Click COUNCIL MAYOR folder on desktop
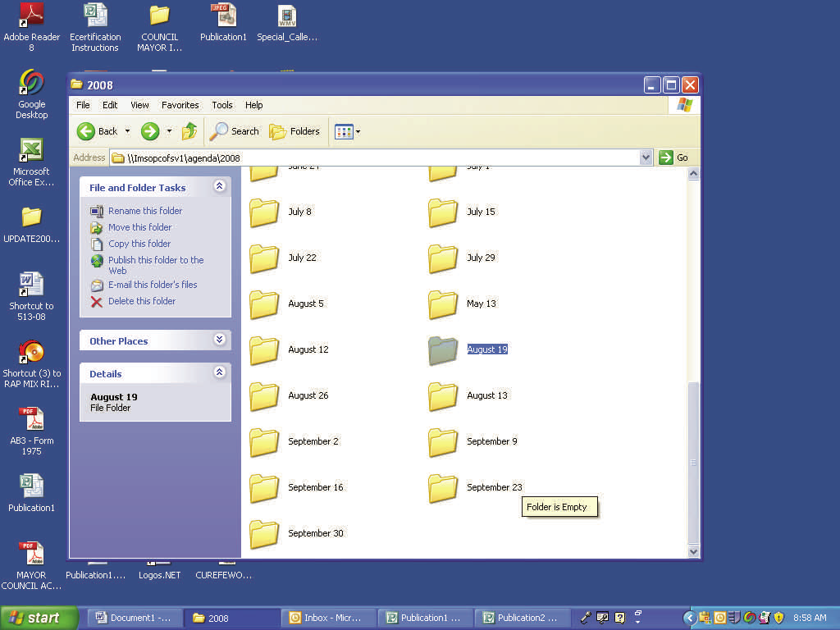This screenshot has width=840, height=630. coord(160,27)
